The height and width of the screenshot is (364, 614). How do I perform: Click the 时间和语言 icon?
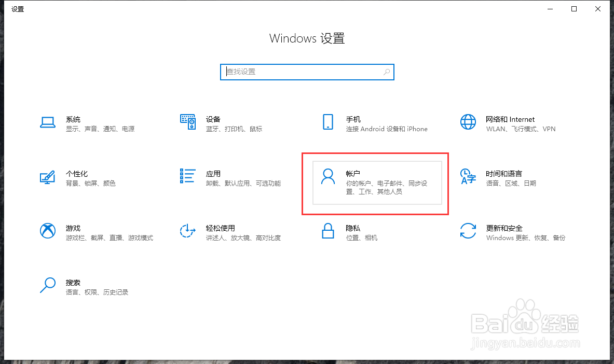pos(468,178)
